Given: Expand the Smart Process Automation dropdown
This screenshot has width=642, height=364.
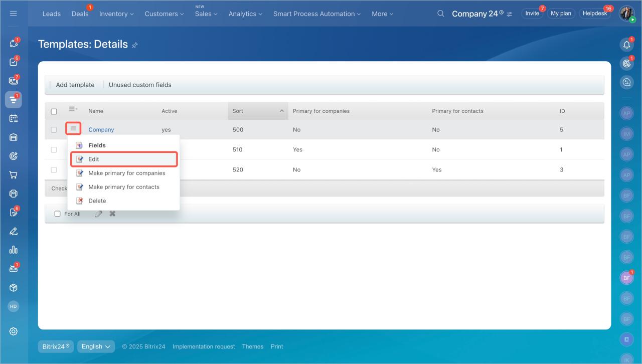Looking at the screenshot, I should [317, 14].
